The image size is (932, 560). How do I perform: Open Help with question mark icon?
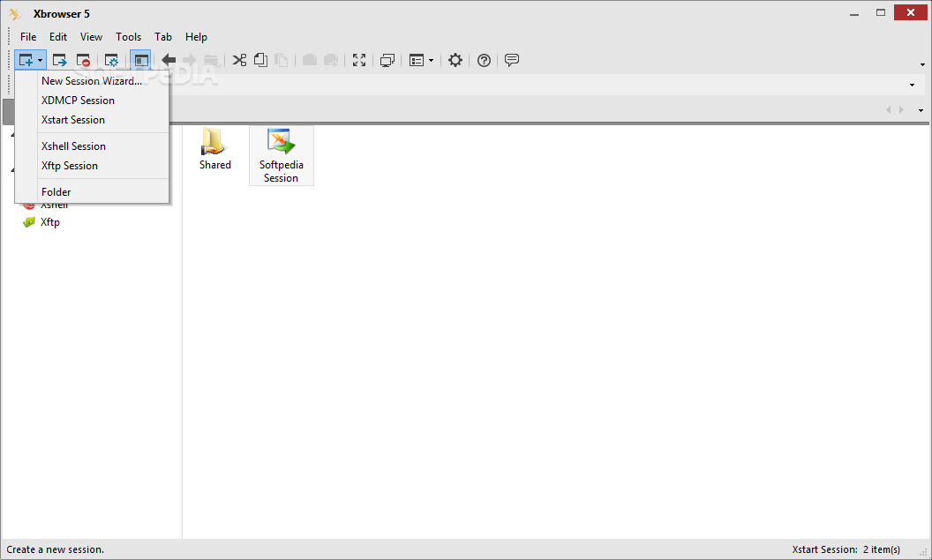click(x=484, y=60)
